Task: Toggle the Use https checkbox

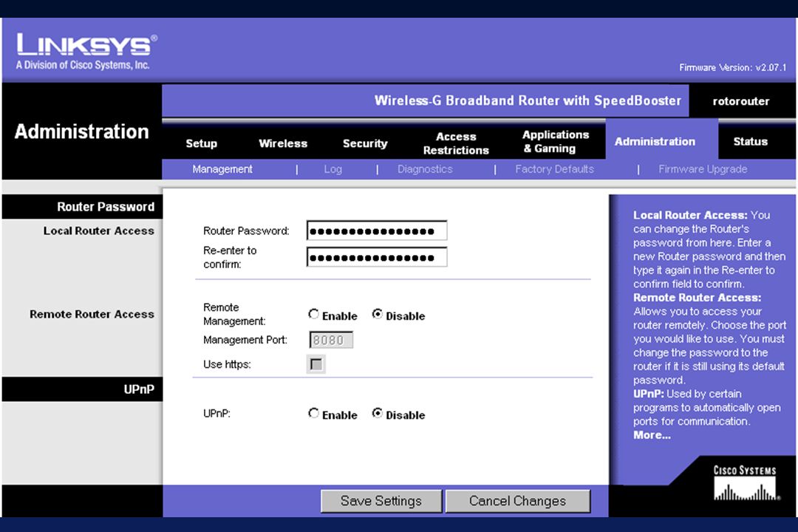Action: pos(316,364)
